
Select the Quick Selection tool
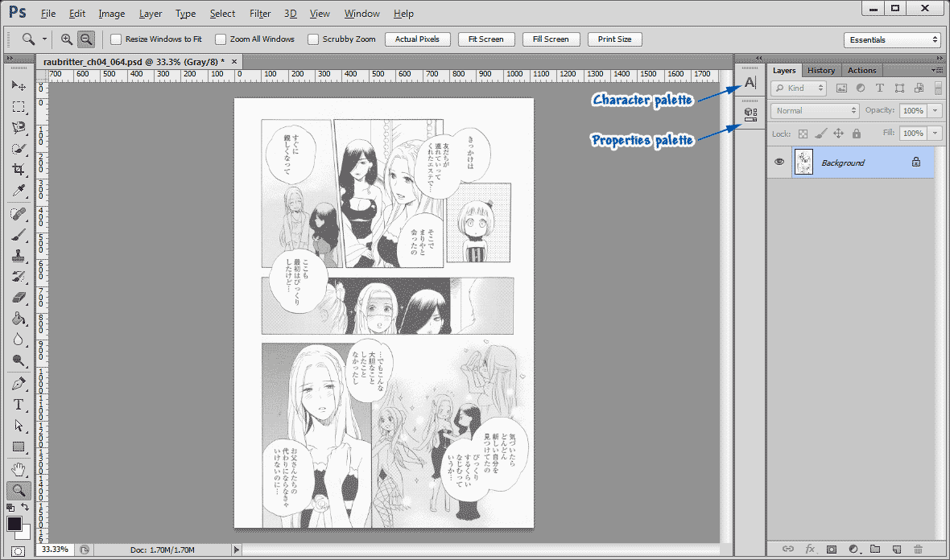click(19, 149)
